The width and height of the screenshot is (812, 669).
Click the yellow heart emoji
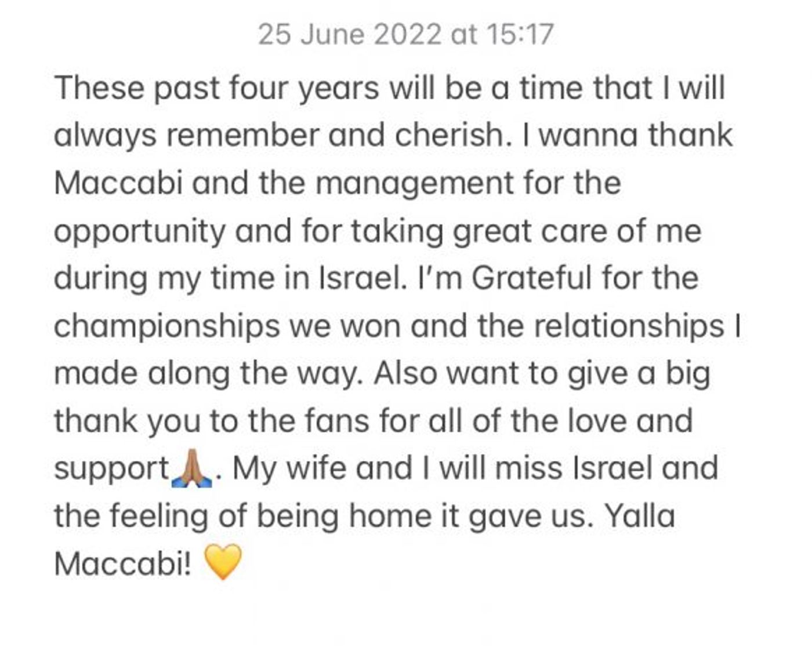223,563
